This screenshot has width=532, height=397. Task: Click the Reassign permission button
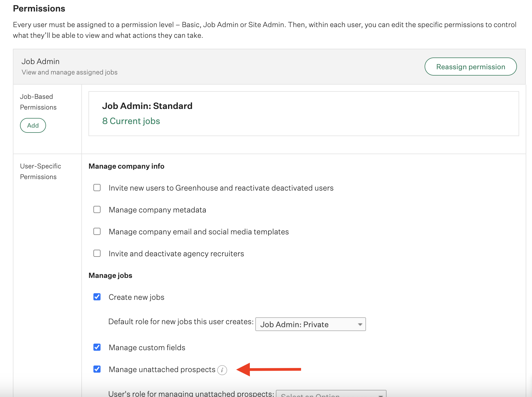pos(470,67)
